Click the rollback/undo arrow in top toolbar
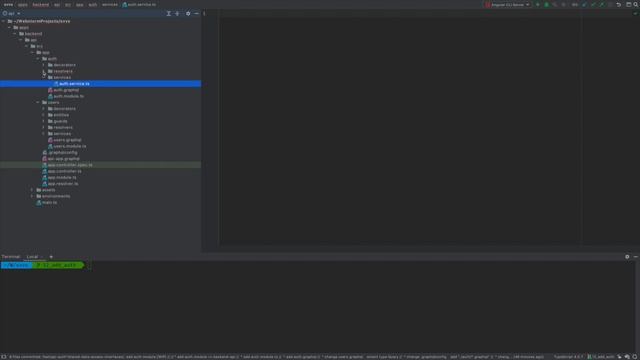This screenshot has width=640, height=360. click(618, 4)
